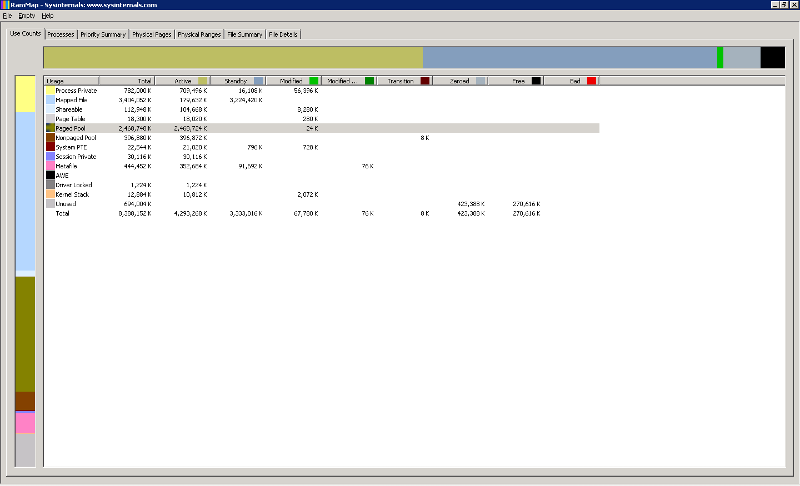Open the Help menu
Screen dimensions: 800x486
click(47, 16)
